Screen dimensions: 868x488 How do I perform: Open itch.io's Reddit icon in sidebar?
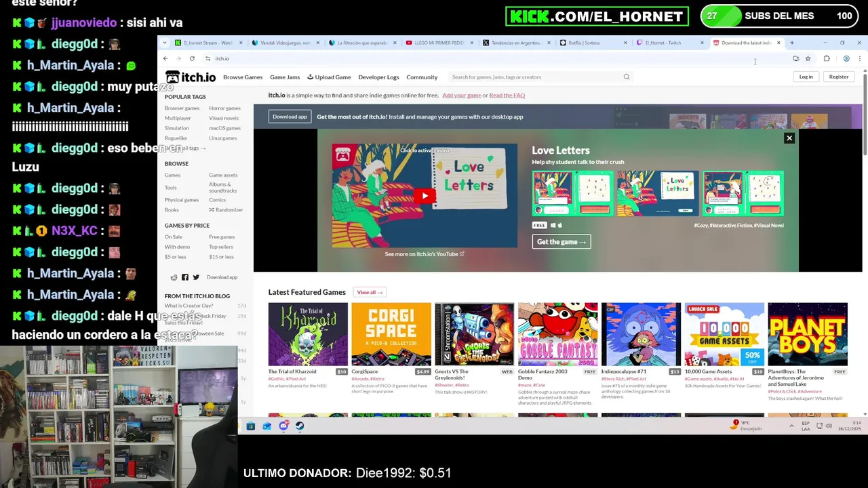[174, 277]
